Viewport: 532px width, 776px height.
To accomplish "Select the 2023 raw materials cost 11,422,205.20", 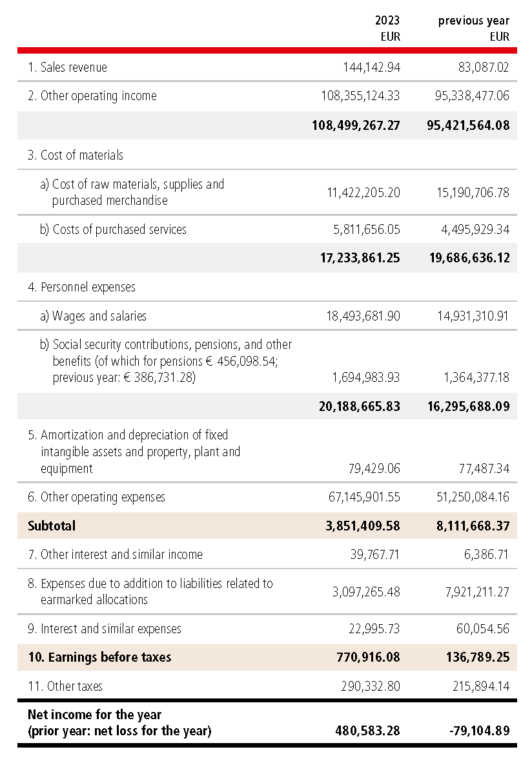I will [361, 192].
